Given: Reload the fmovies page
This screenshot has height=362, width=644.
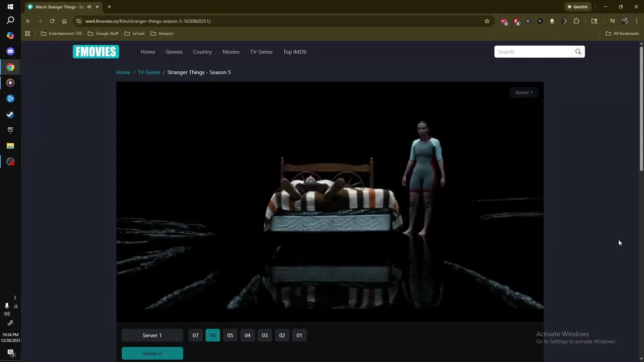Looking at the screenshot, I should click(52, 21).
